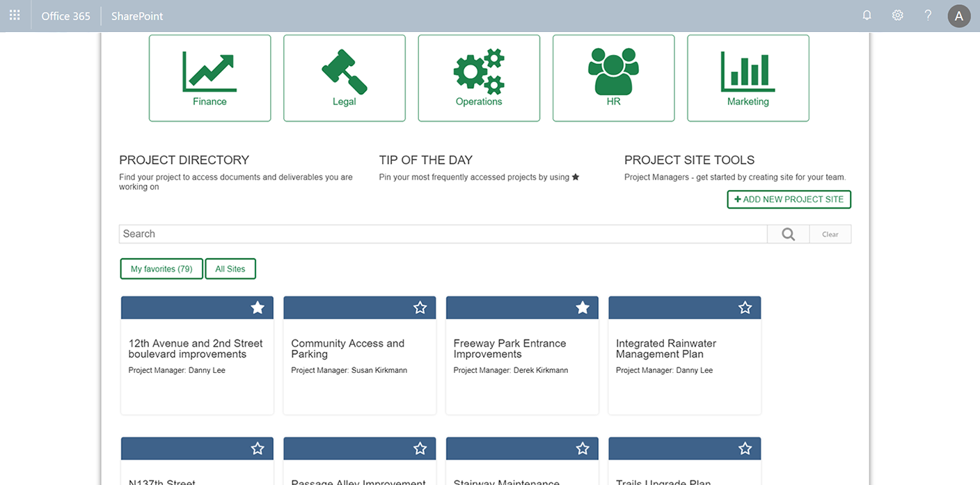Viewport: 980px width, 485px height.
Task: Open the notifications bell
Action: pyautogui.click(x=867, y=15)
